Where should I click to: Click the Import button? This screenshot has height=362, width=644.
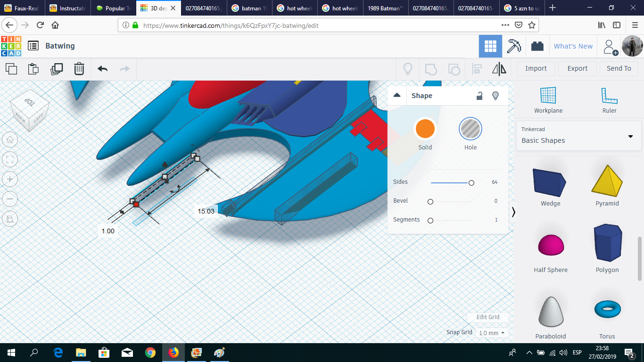pos(536,68)
